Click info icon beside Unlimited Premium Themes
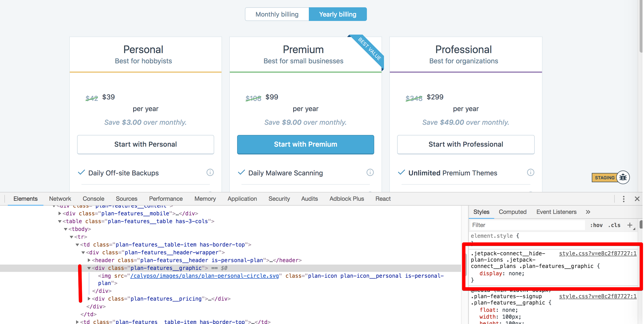This screenshot has width=644, height=324. [x=531, y=172]
